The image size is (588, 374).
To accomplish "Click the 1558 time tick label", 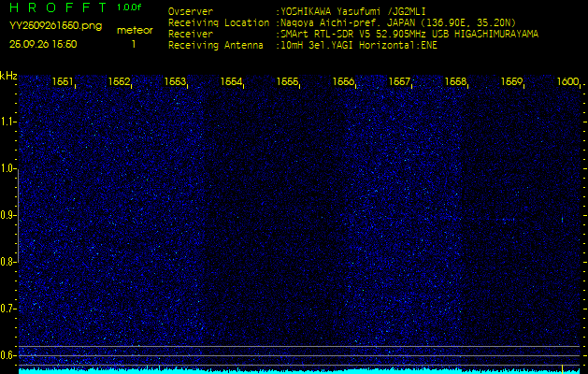I will pyautogui.click(x=455, y=81).
